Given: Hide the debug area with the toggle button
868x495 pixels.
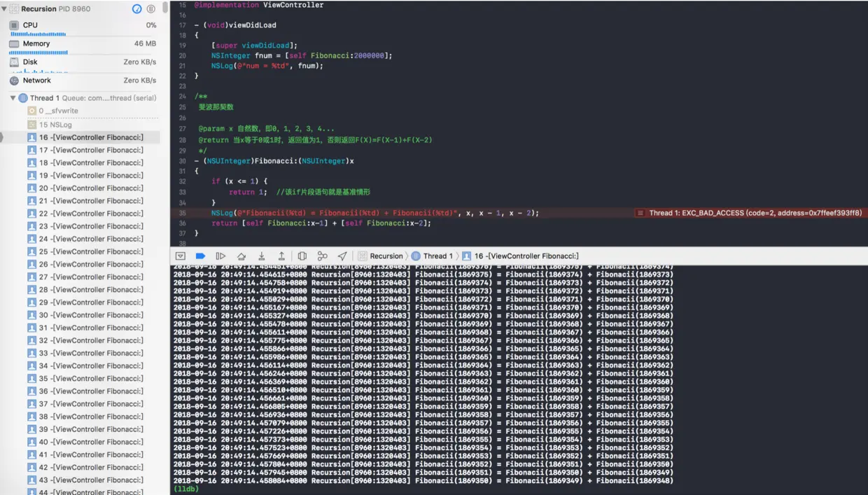Looking at the screenshot, I should (180, 256).
